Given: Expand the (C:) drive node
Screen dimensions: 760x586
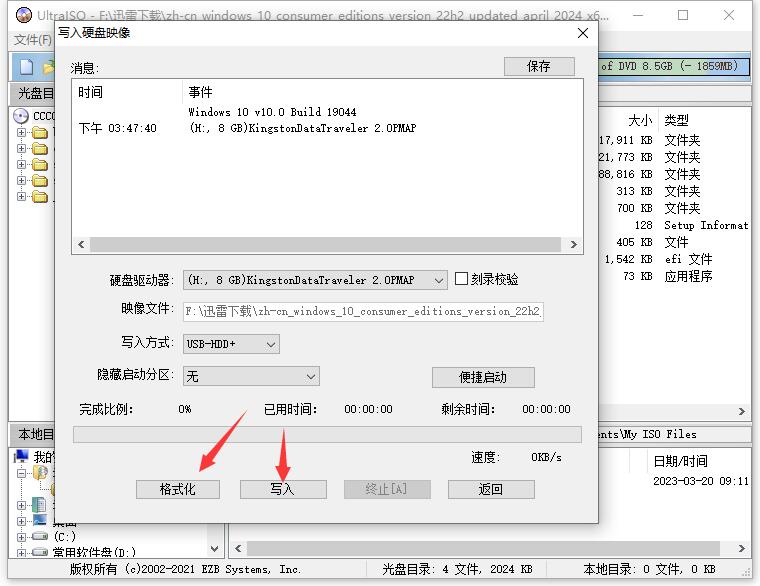Looking at the screenshot, I should [21, 537].
